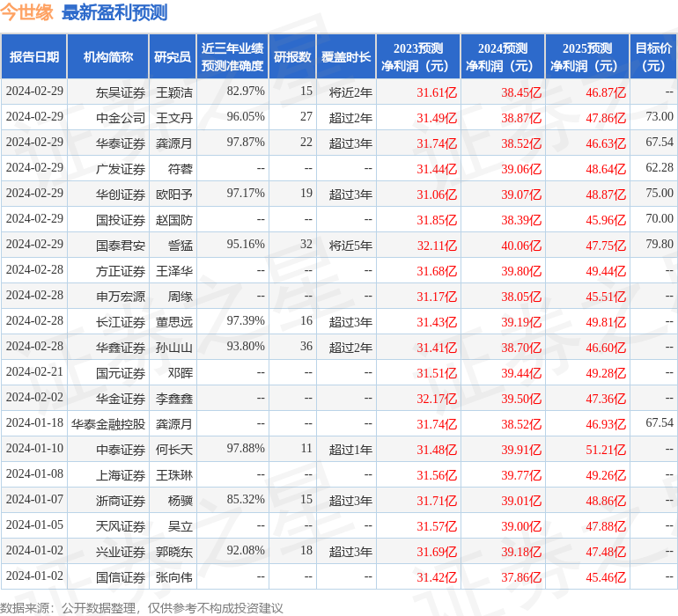Click researcher name 李鑫鑫
This screenshot has height=616, width=678.
click(x=173, y=399)
